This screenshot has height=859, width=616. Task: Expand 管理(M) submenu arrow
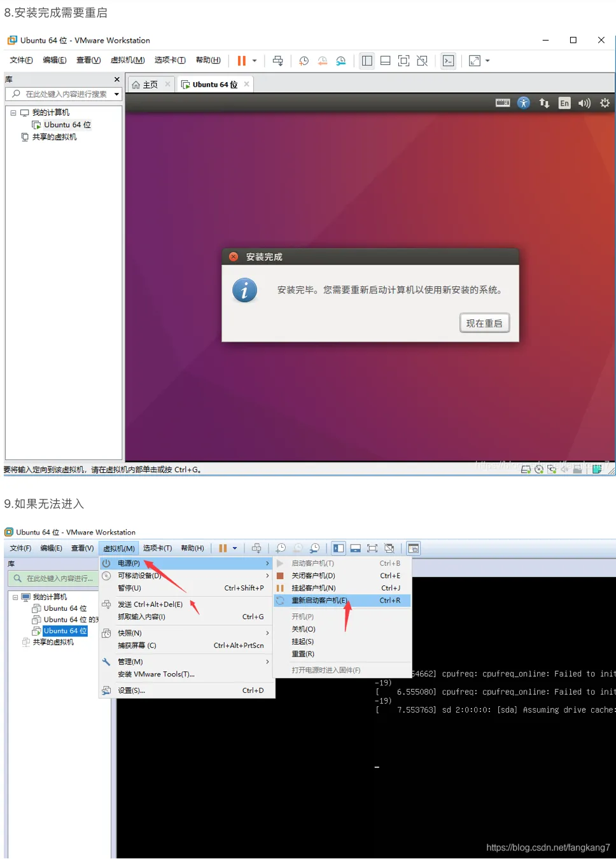(x=267, y=662)
